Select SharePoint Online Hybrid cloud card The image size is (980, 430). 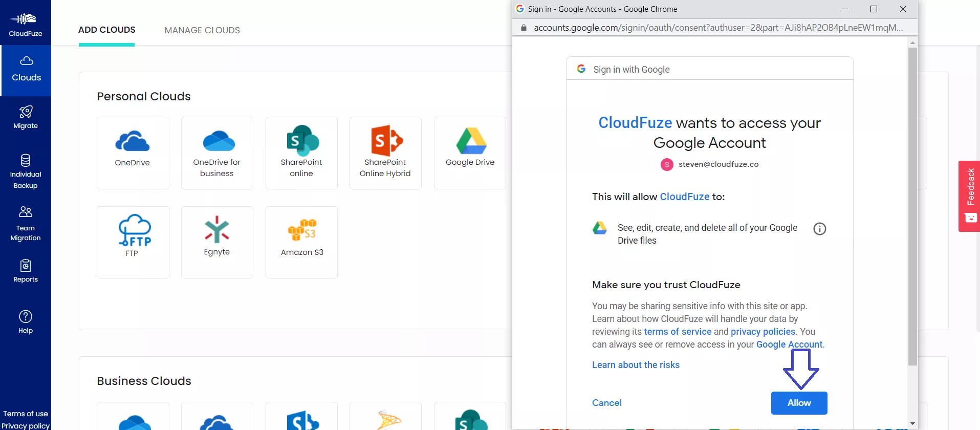pyautogui.click(x=385, y=153)
